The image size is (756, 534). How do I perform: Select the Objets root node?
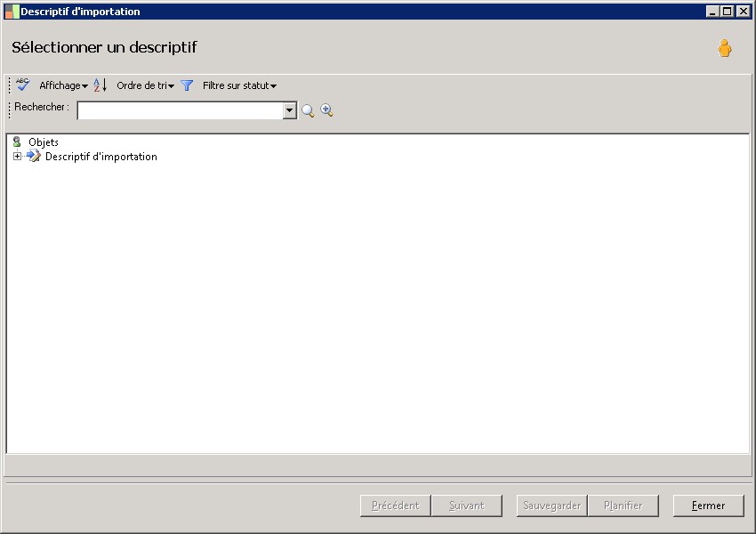point(44,142)
